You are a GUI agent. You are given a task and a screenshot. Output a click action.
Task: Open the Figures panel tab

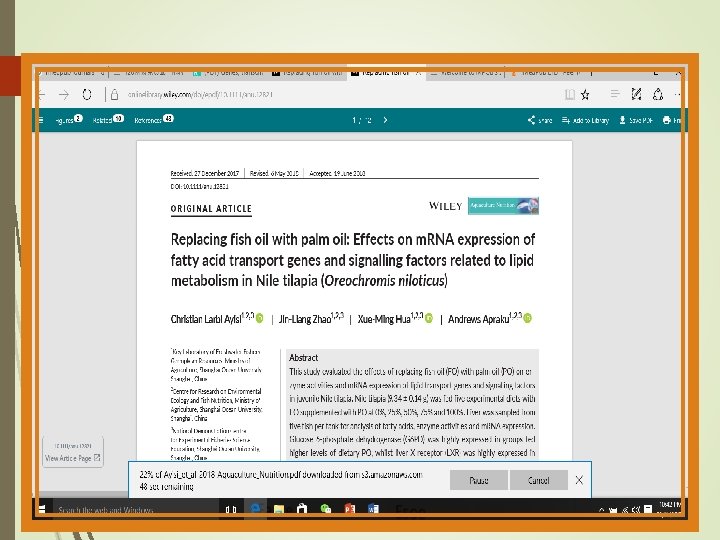coord(68,120)
